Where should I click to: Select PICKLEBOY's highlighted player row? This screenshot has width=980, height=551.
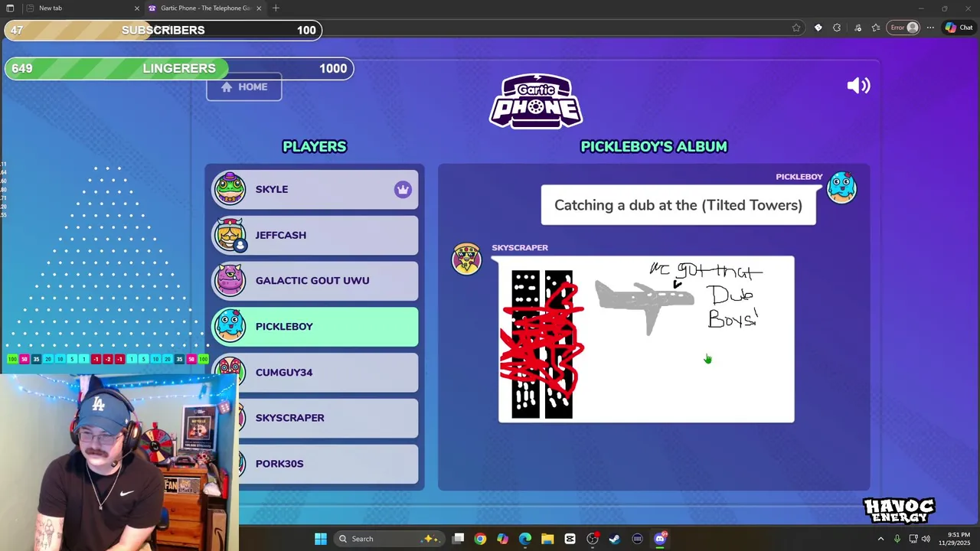coord(315,327)
